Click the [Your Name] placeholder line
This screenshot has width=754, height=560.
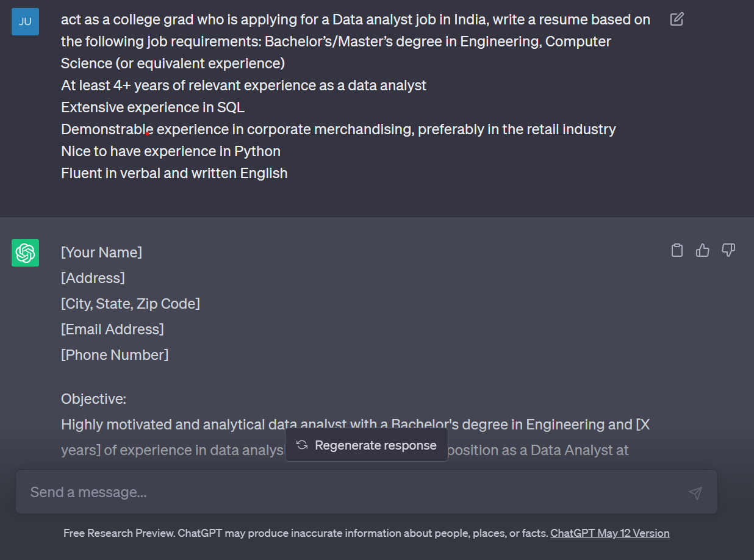[x=101, y=253]
